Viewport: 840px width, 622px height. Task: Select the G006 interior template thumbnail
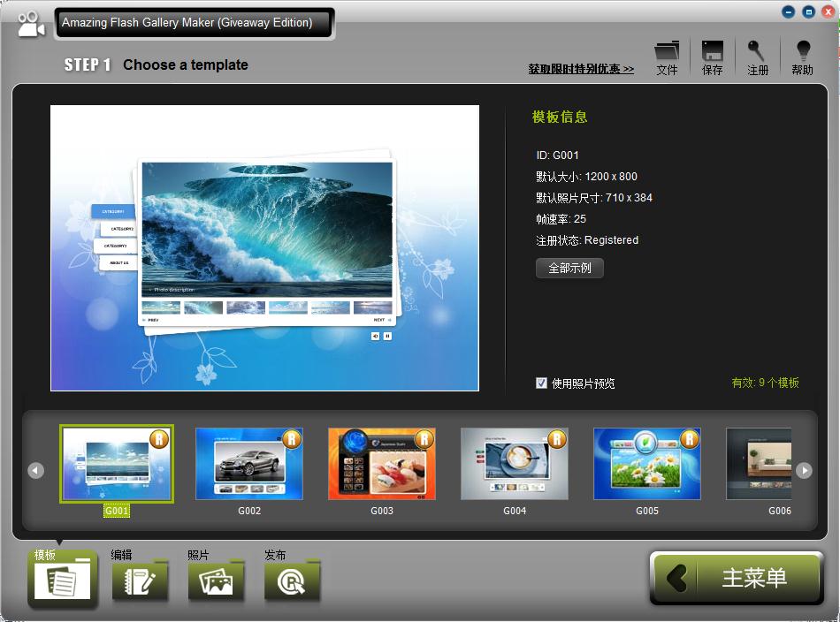click(x=759, y=464)
